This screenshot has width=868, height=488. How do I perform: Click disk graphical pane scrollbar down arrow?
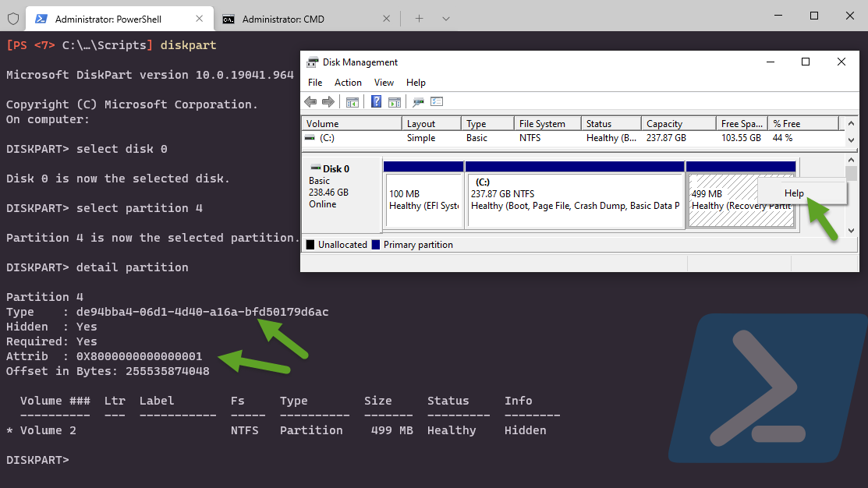pyautogui.click(x=852, y=230)
